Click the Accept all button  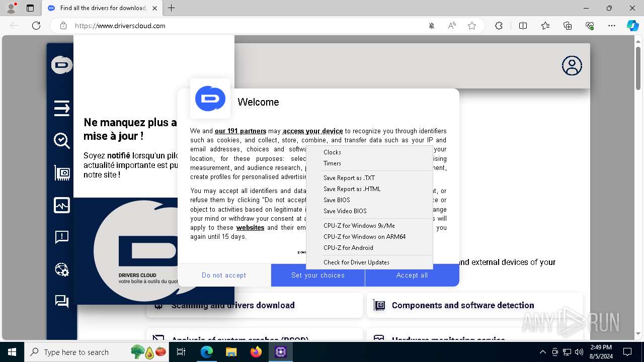(x=412, y=276)
